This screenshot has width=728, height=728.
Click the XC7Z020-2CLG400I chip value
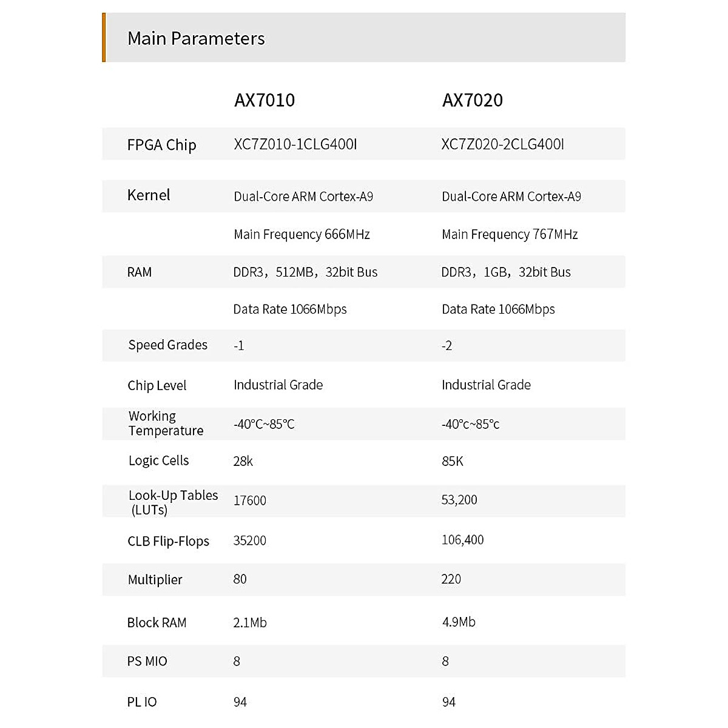(502, 144)
